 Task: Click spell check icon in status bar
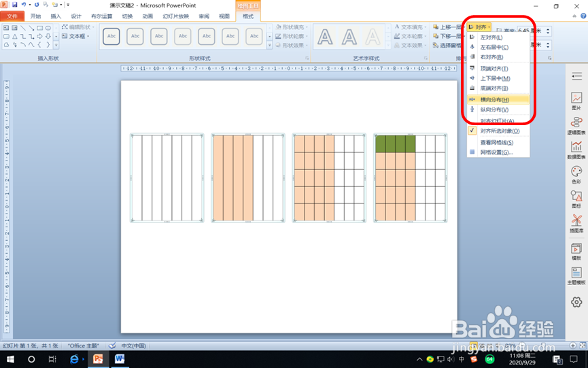coord(112,346)
